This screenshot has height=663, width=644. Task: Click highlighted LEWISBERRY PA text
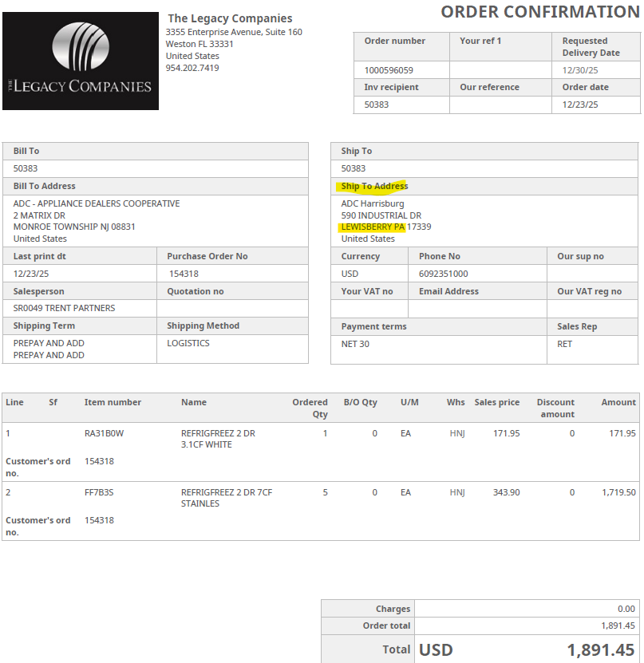pyautogui.click(x=373, y=227)
